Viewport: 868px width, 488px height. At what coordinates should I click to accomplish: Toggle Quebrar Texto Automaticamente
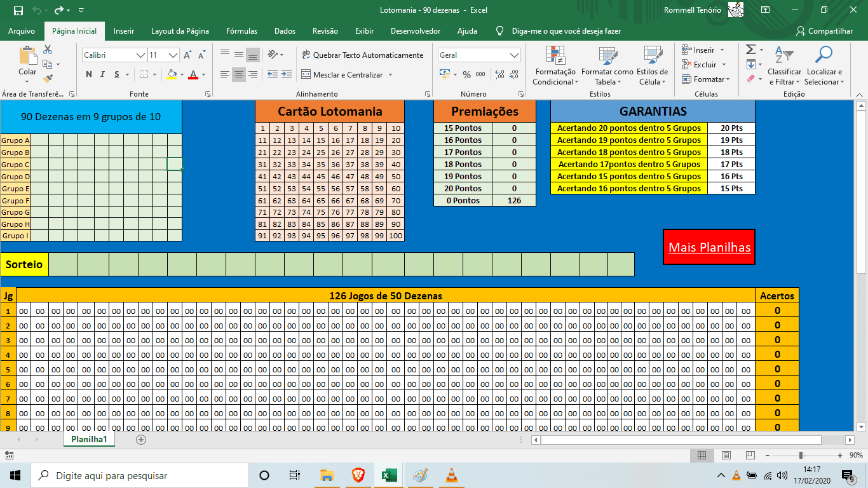(362, 55)
